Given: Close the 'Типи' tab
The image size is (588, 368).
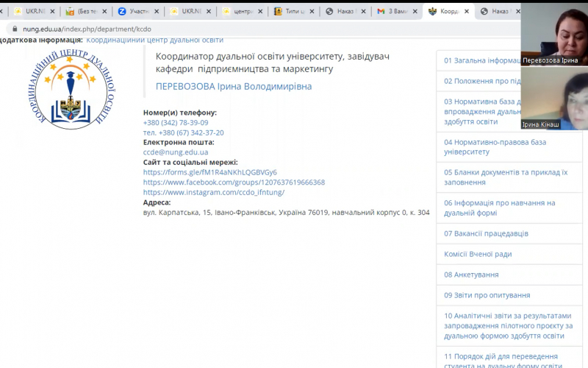Looking at the screenshot, I should click(x=312, y=12).
